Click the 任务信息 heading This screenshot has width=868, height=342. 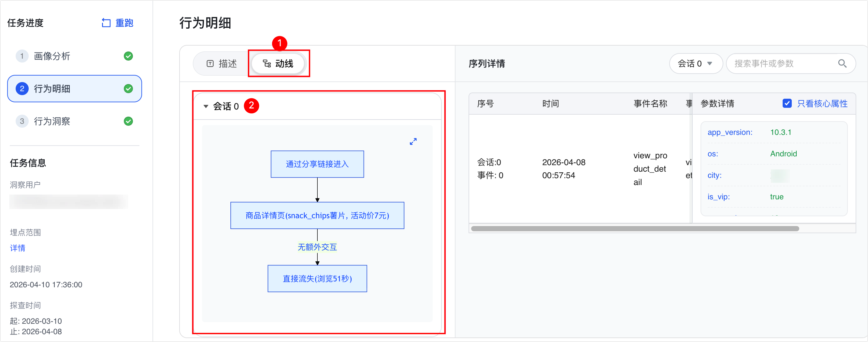(x=28, y=163)
